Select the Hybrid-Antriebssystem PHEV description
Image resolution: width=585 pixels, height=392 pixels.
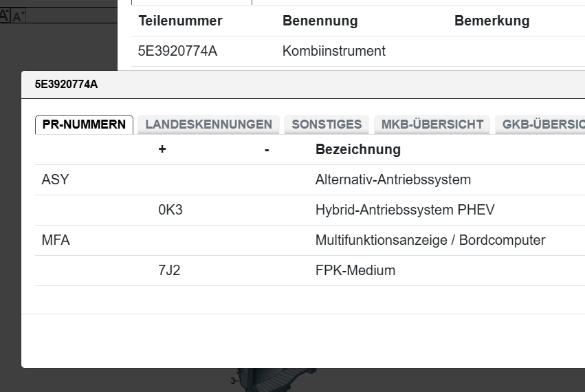[405, 210]
